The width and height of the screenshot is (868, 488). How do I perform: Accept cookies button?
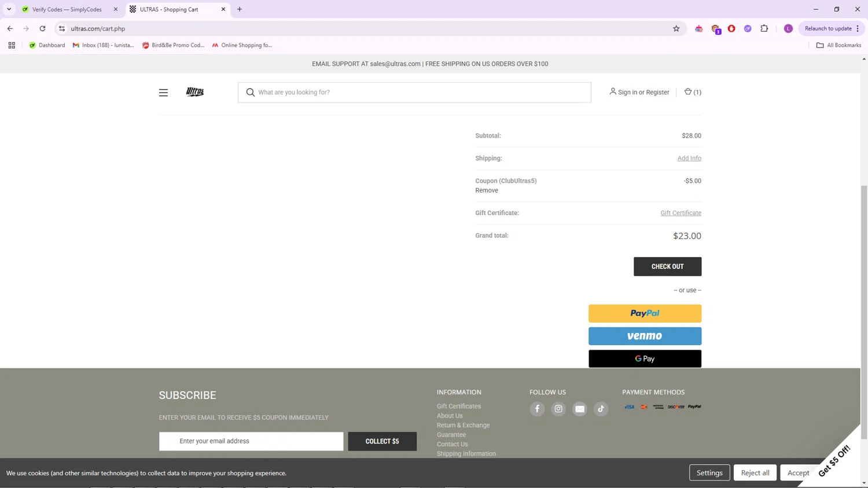click(x=798, y=472)
